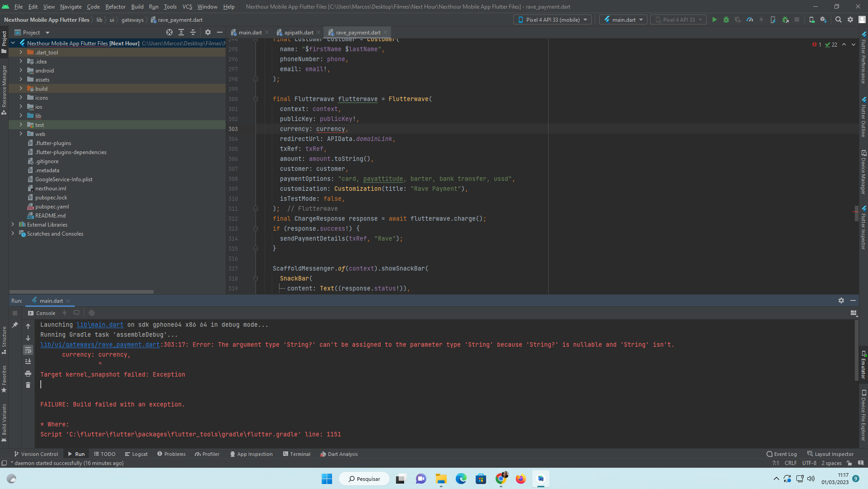Open the Layout Inspector
This screenshot has height=489, width=868.
(830, 454)
